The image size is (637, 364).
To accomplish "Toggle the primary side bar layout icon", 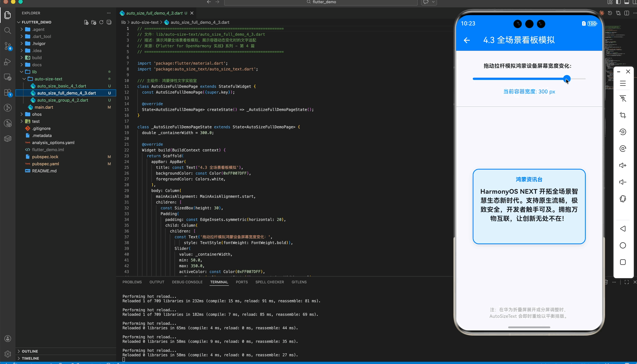I will (x=618, y=2).
